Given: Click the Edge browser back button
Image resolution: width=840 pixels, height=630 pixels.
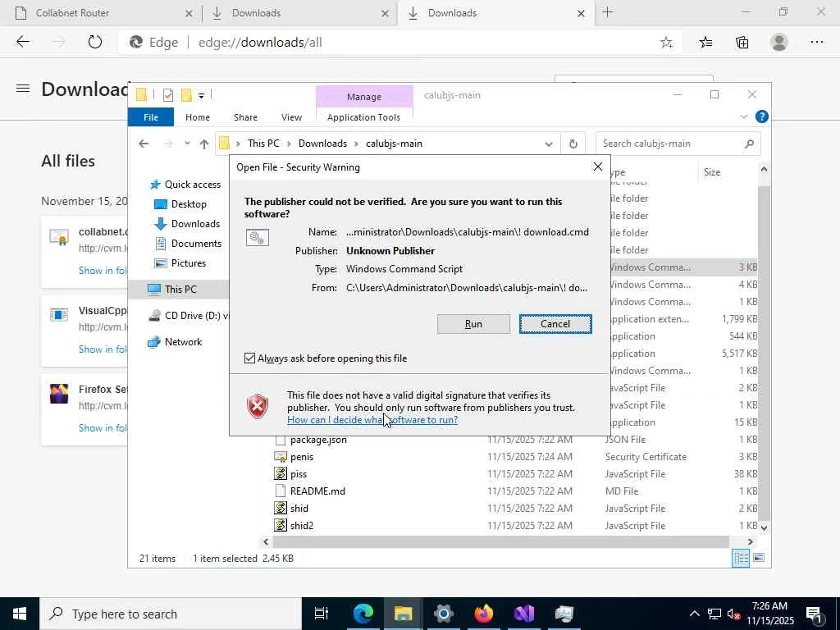Looking at the screenshot, I should [22, 42].
